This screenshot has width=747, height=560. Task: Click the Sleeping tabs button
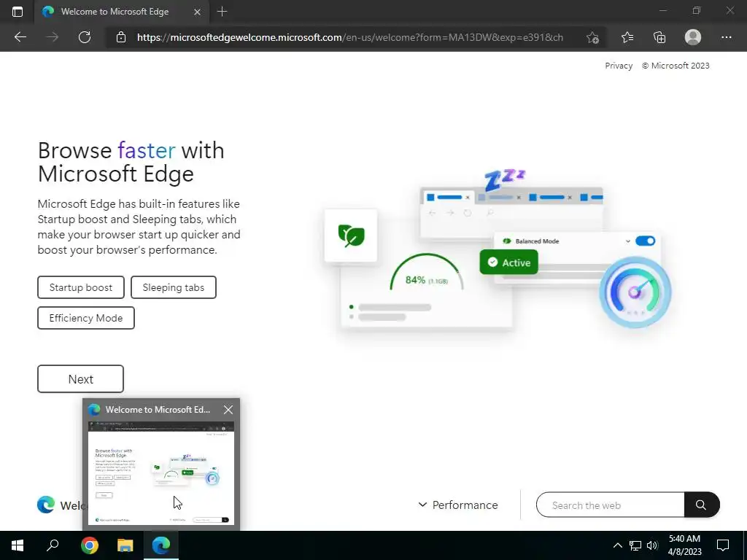pos(174,287)
